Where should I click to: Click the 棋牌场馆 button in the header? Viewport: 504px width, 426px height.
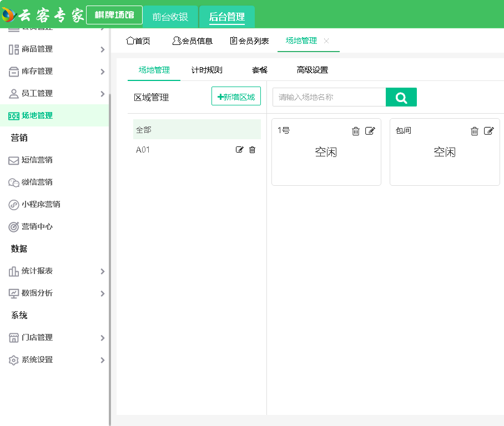pyautogui.click(x=114, y=15)
